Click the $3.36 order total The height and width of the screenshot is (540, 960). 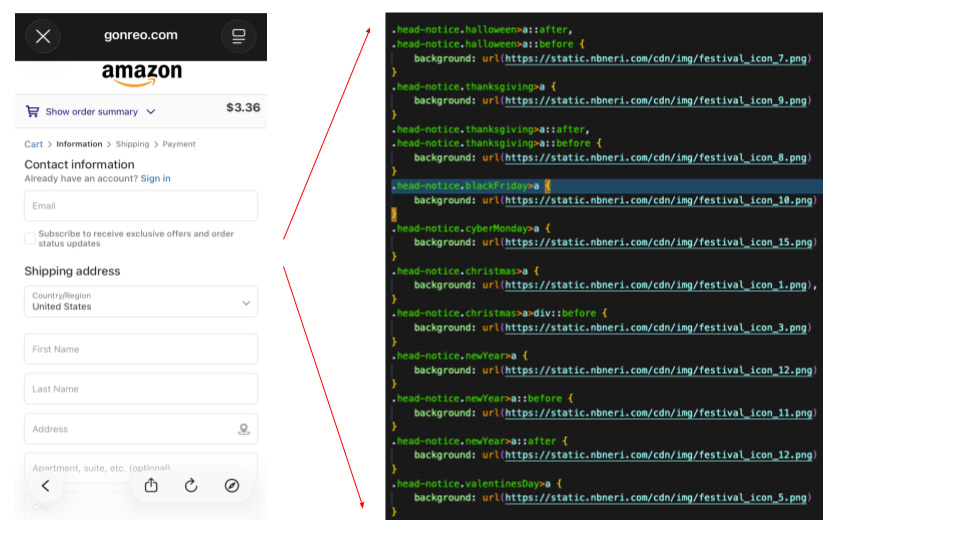tap(243, 107)
